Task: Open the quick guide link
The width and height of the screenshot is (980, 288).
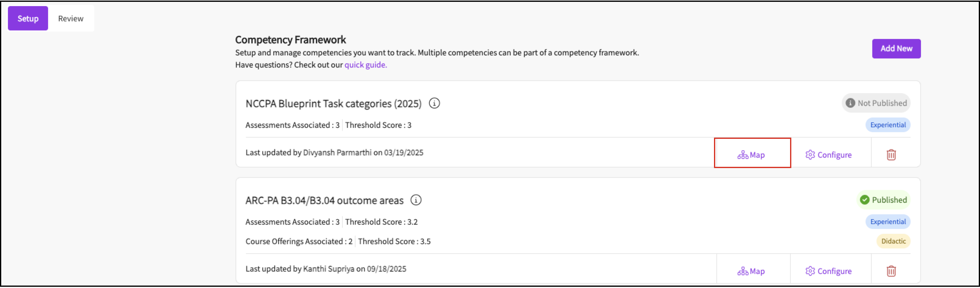Action: pos(366,65)
